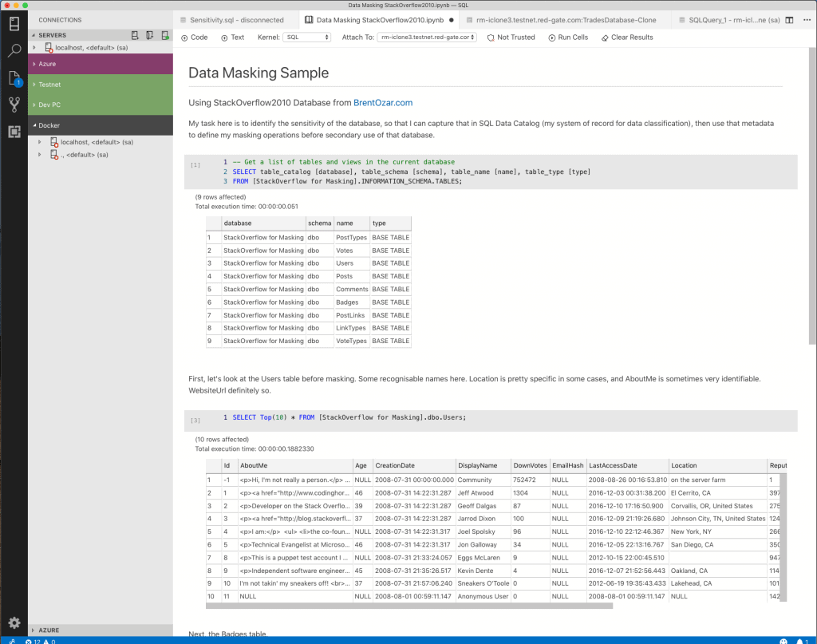Screen dimensions: 817x644
Task: Click the New Connection icon in Servers header
Action: [x=135, y=35]
